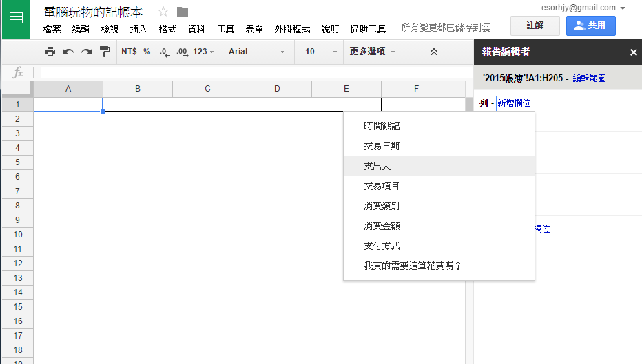Click the blue 共用 share button
The image size is (642, 364).
590,25
